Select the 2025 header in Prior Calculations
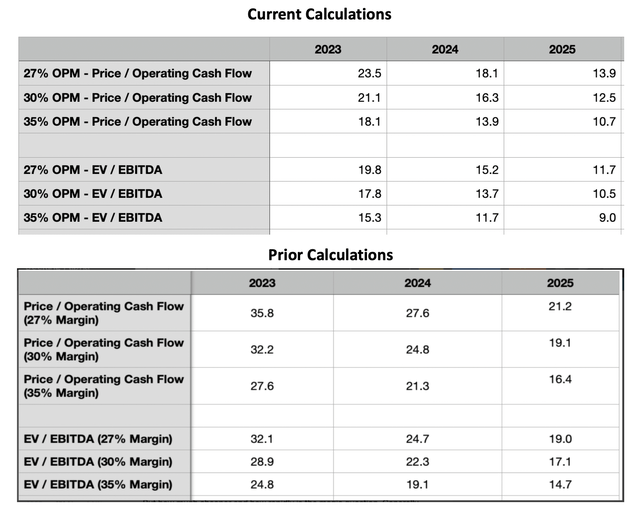The image size is (640, 509). coord(560,283)
